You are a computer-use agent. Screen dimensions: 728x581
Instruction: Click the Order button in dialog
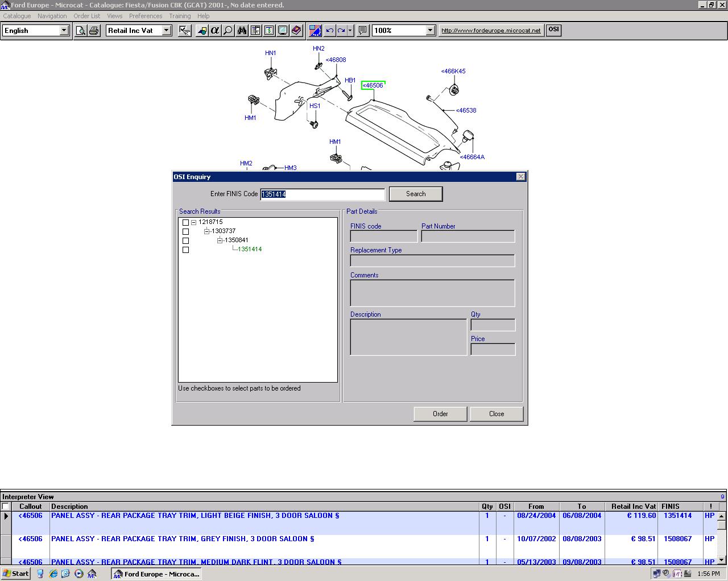(x=440, y=414)
